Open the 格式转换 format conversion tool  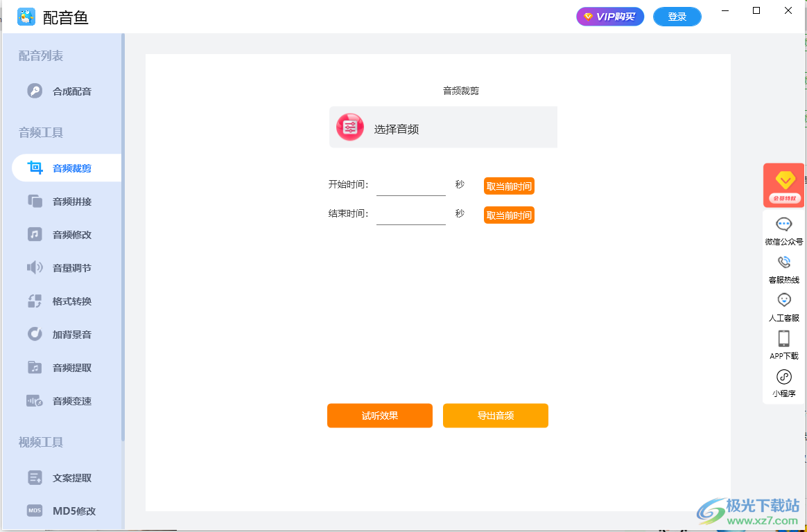pyautogui.click(x=73, y=301)
